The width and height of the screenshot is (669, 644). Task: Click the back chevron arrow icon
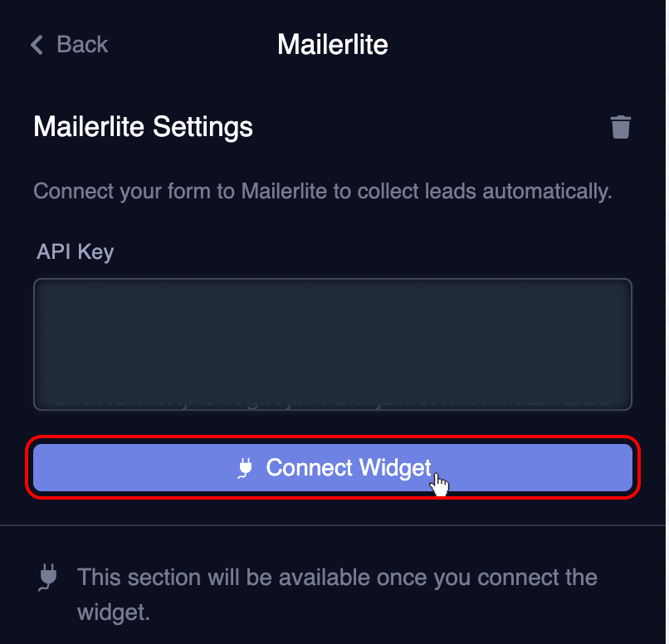pos(37,44)
